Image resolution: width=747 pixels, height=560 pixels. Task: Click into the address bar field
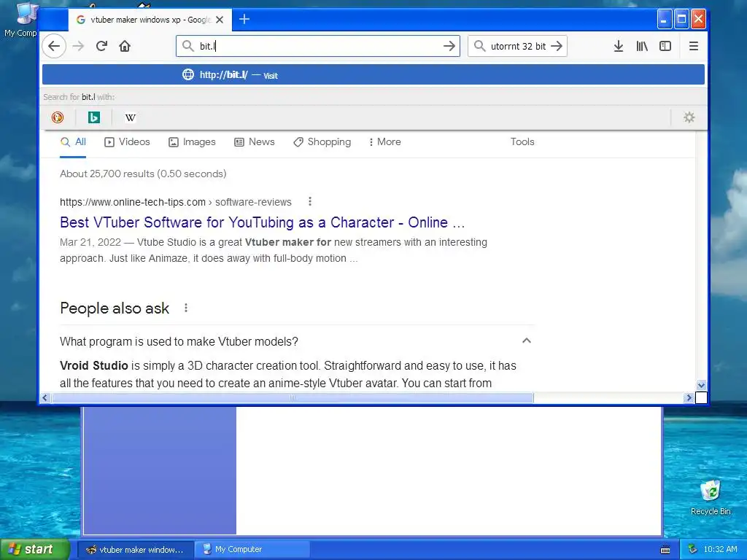click(318, 46)
